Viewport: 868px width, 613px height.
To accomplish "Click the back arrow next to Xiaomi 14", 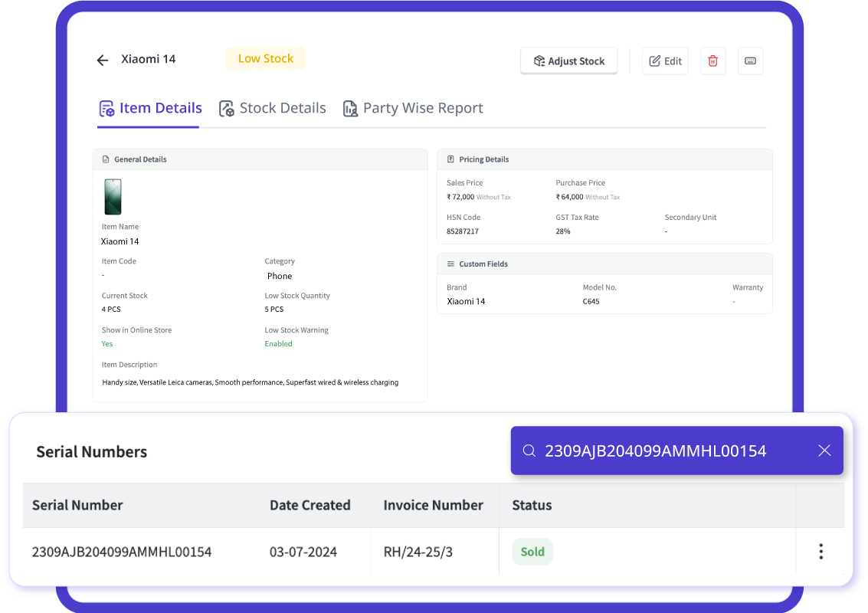I will [103, 60].
